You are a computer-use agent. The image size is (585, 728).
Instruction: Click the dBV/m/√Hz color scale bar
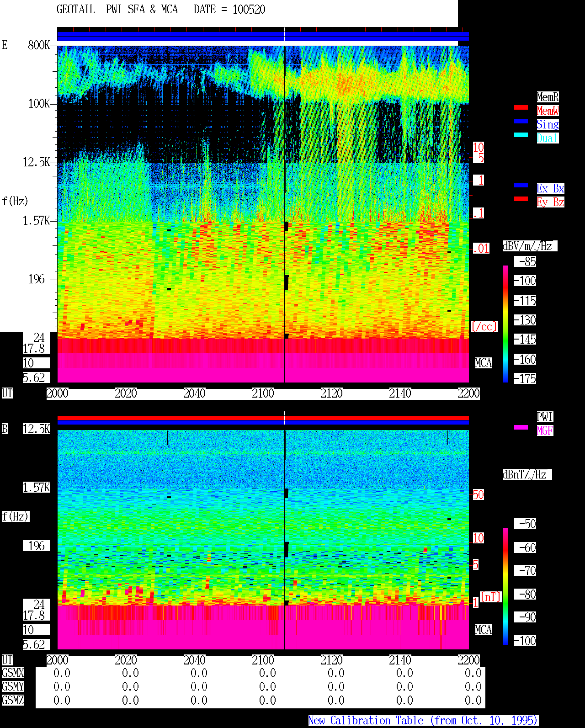[x=505, y=324]
